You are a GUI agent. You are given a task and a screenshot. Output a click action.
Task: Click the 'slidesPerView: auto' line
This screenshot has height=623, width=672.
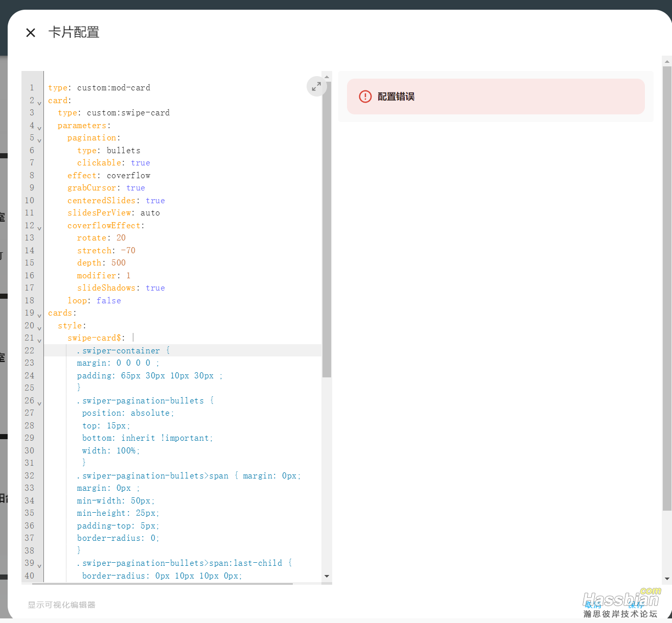coord(113,213)
